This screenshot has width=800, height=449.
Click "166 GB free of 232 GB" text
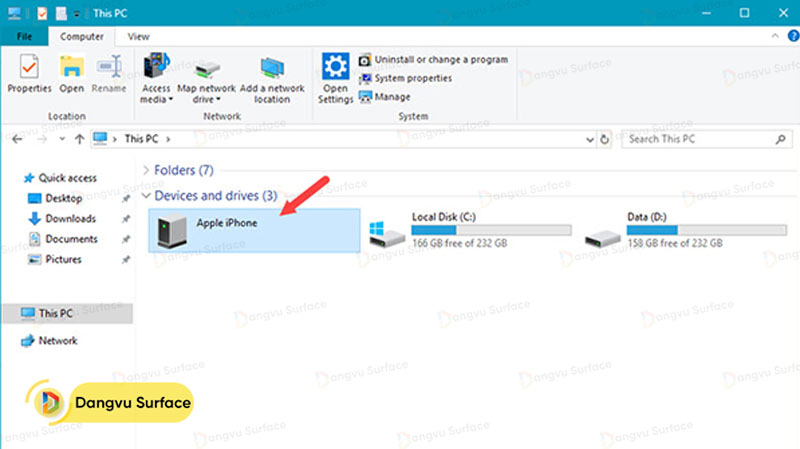[460, 243]
